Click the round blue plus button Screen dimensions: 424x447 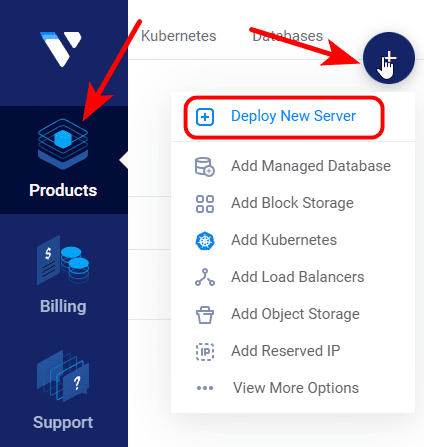tap(389, 58)
